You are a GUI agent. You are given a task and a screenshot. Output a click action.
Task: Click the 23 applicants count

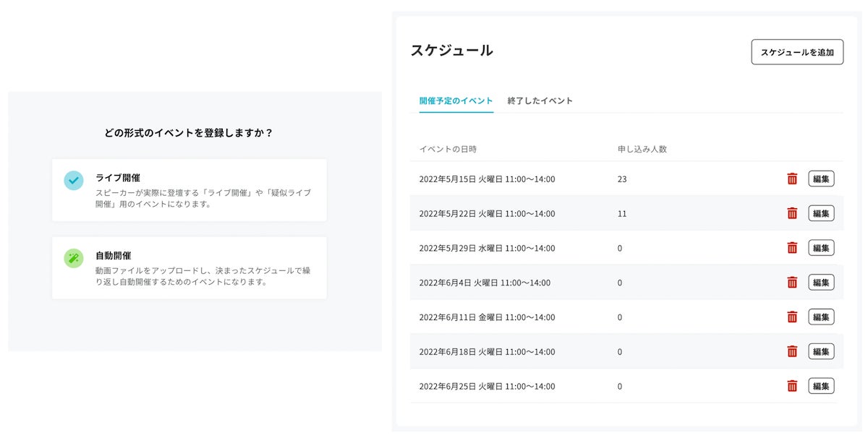pos(622,179)
